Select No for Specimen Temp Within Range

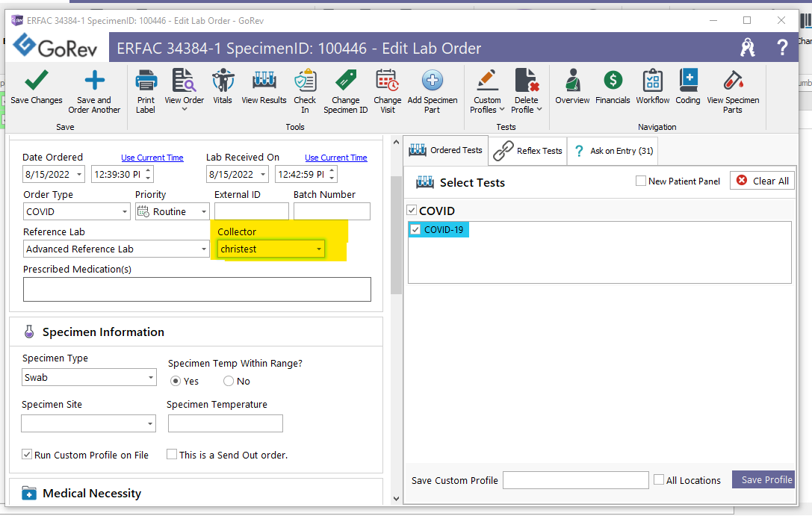227,381
